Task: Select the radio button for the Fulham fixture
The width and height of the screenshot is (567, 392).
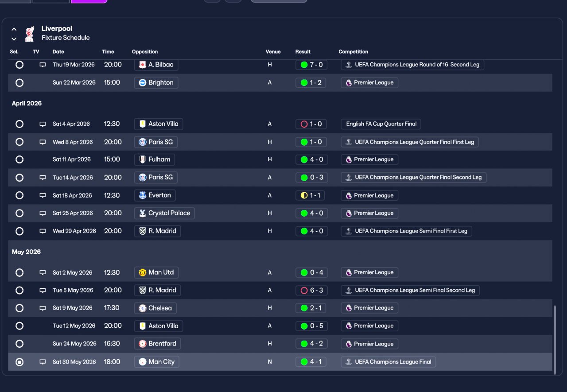Action: (x=19, y=159)
